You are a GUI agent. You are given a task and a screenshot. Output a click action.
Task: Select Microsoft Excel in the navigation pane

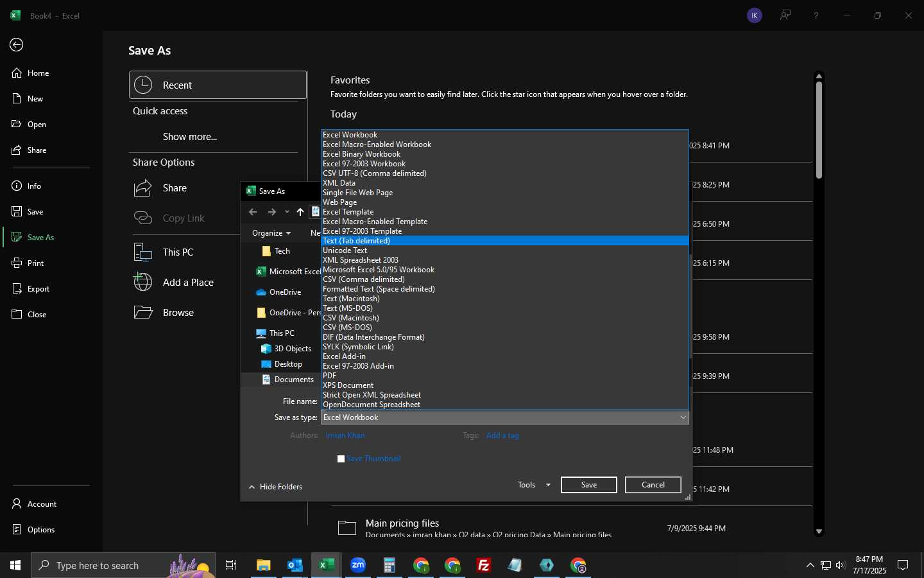(x=288, y=272)
